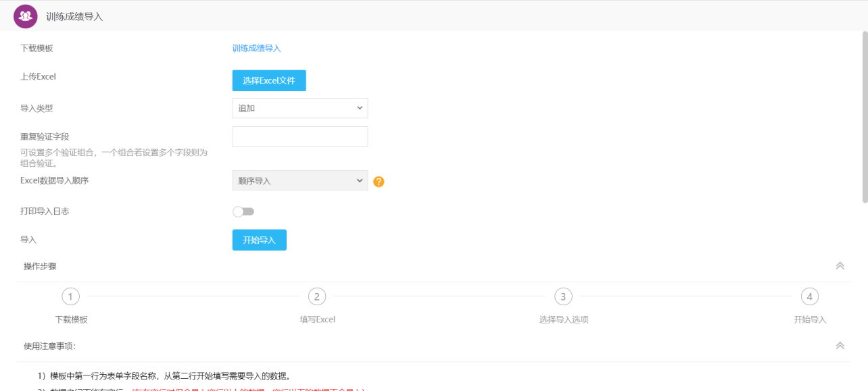868x391 pixels.
Task: Collapse the 操作步骤 section with its chevron
Action: pyautogui.click(x=840, y=265)
